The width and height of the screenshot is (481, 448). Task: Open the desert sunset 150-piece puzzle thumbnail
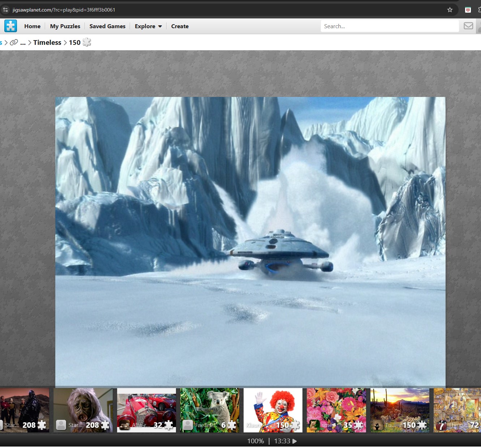[400, 410]
